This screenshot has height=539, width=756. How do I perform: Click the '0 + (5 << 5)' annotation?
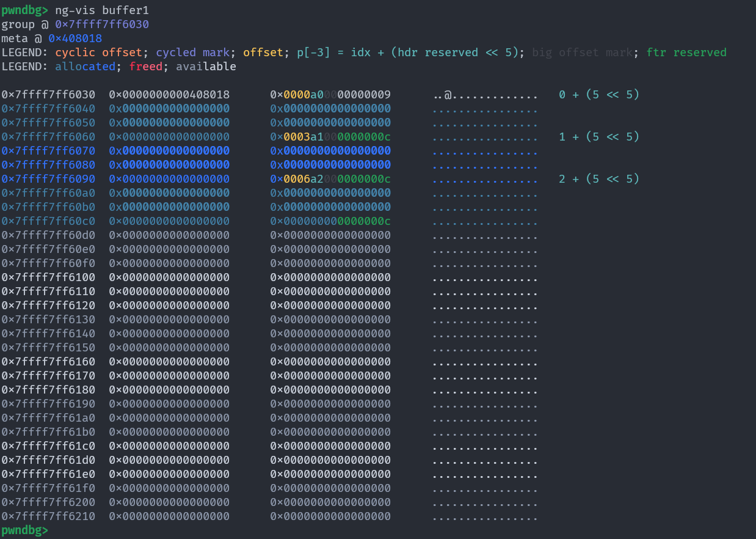click(x=599, y=95)
